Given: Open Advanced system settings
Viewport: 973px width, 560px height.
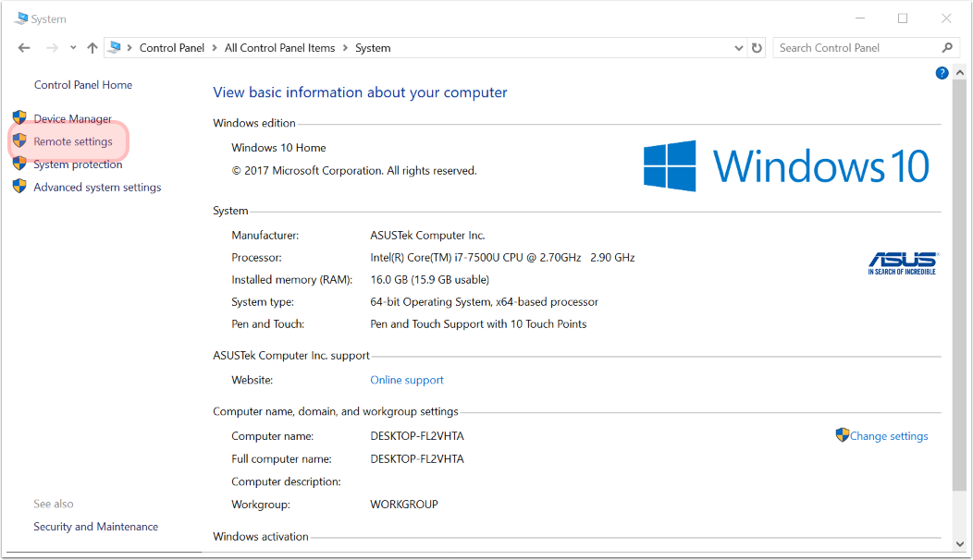Looking at the screenshot, I should (x=97, y=188).
